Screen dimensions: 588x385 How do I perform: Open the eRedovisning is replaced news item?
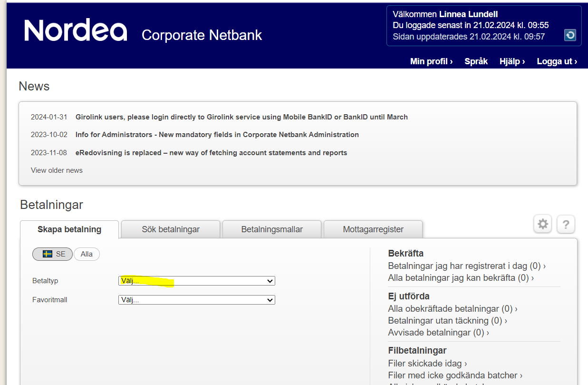point(211,153)
